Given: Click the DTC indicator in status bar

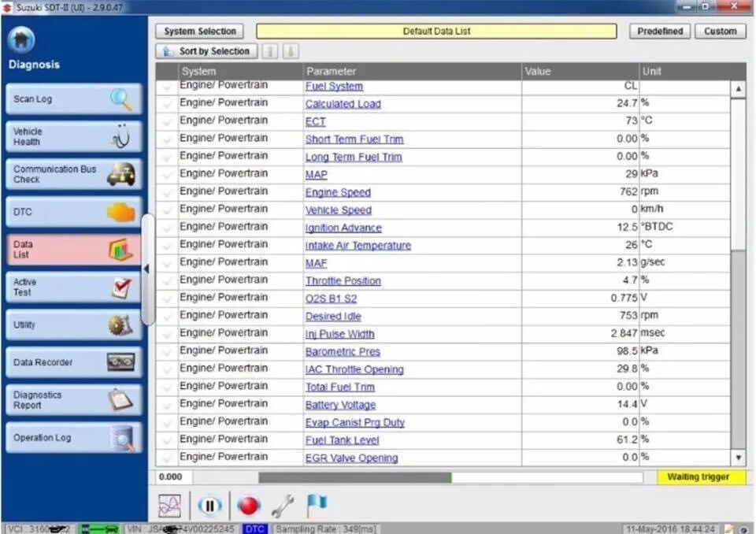Looking at the screenshot, I should (x=254, y=528).
